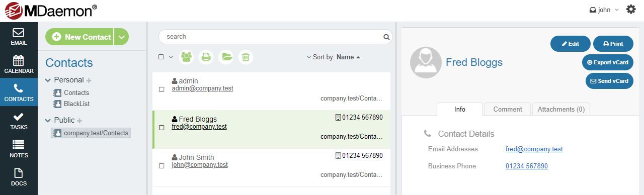Click Fred Bloggs avatar picture
The image size is (644, 195).
pos(426,62)
